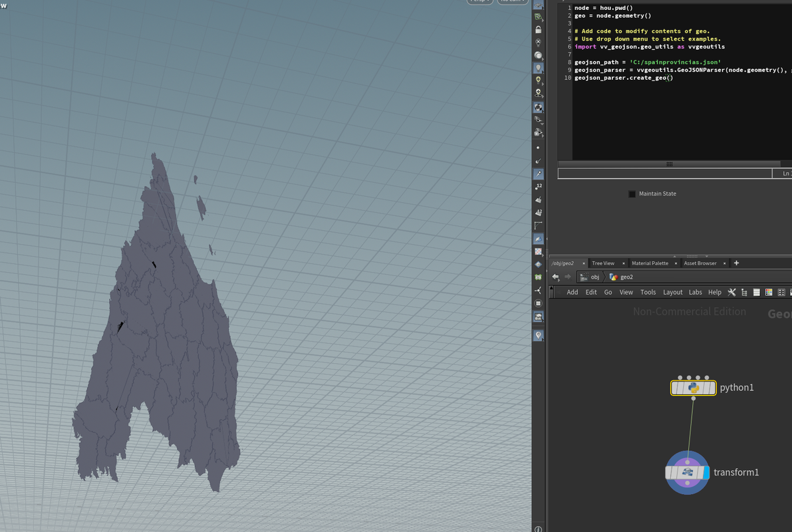Open the Edit menu in network editor

click(x=591, y=293)
